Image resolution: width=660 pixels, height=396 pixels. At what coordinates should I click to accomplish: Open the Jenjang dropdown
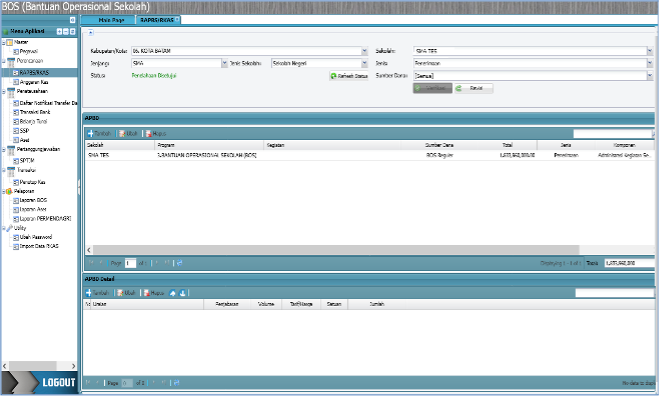[x=224, y=63]
